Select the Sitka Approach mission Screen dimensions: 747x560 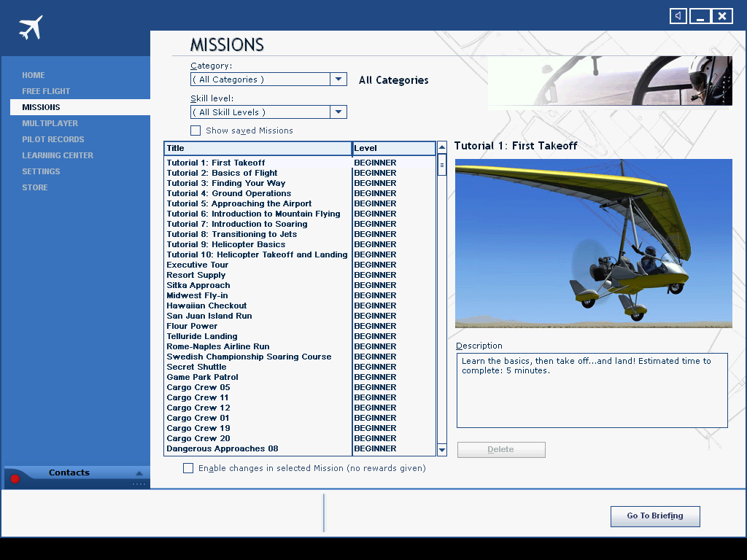pyautogui.click(x=198, y=285)
